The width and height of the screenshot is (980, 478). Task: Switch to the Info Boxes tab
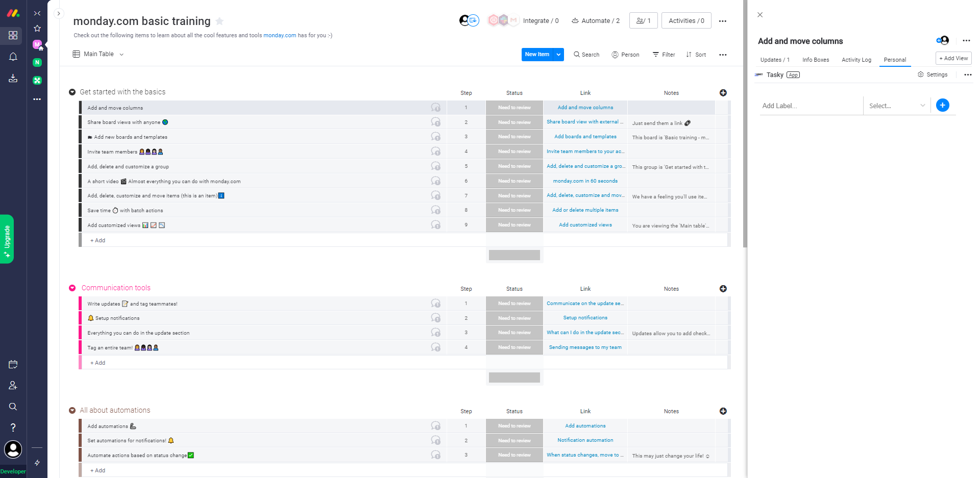pyautogui.click(x=815, y=60)
